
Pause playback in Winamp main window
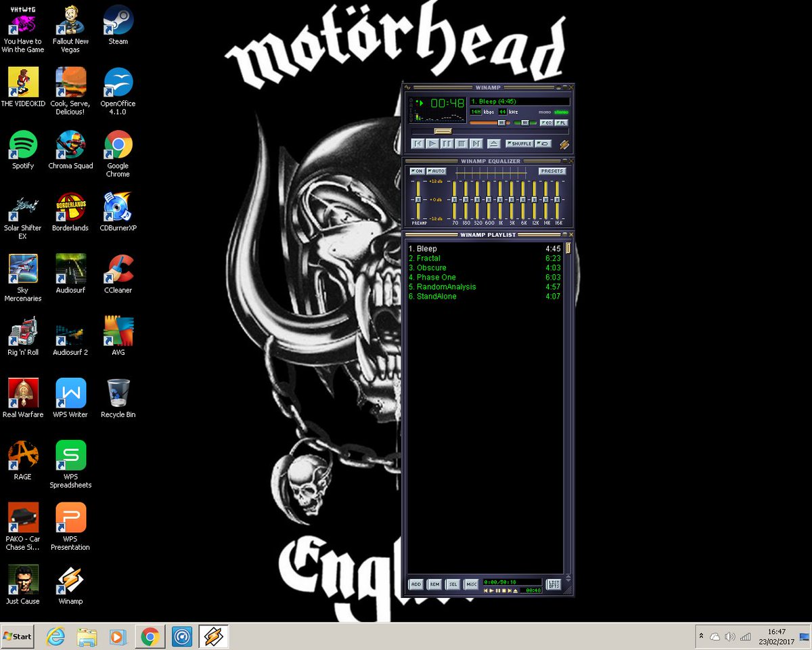tap(447, 144)
